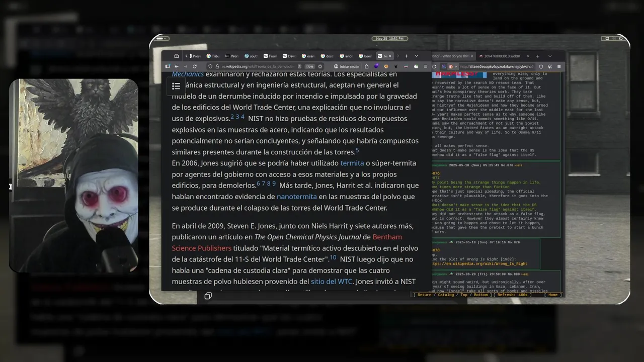The height and width of the screenshot is (362, 644).
Task: Open the 'Mechanics' italic link
Action: (x=188, y=74)
